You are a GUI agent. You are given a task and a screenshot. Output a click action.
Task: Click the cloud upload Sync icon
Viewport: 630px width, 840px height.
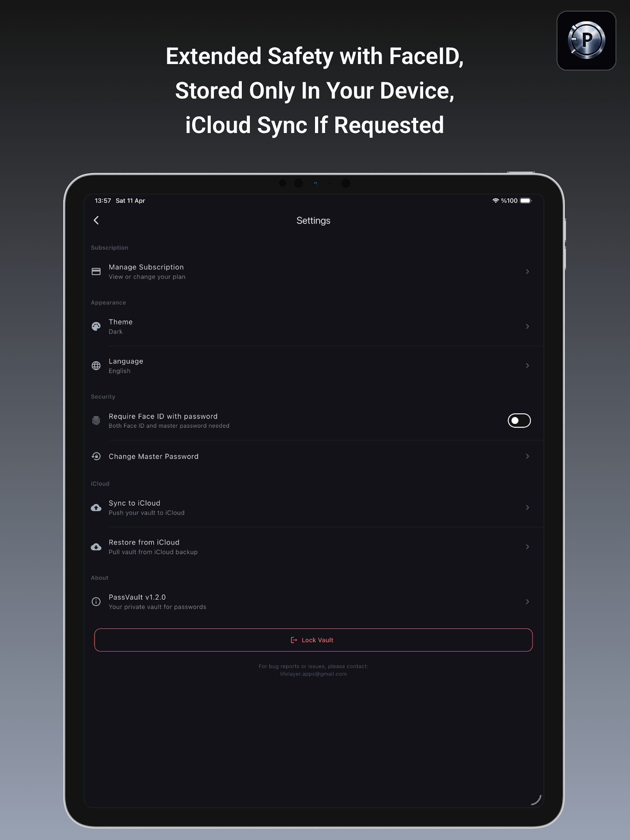click(x=96, y=508)
